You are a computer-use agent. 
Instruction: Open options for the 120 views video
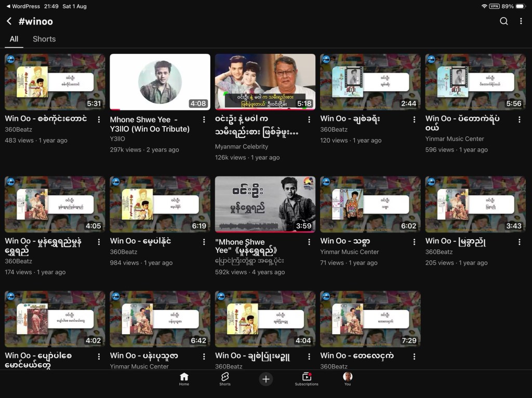(414, 119)
